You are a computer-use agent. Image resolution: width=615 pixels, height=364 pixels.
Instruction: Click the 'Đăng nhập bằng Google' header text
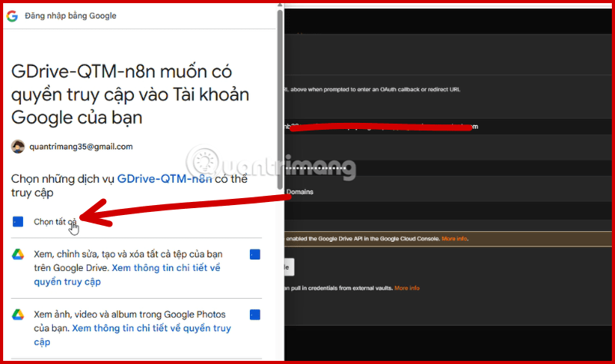71,15
